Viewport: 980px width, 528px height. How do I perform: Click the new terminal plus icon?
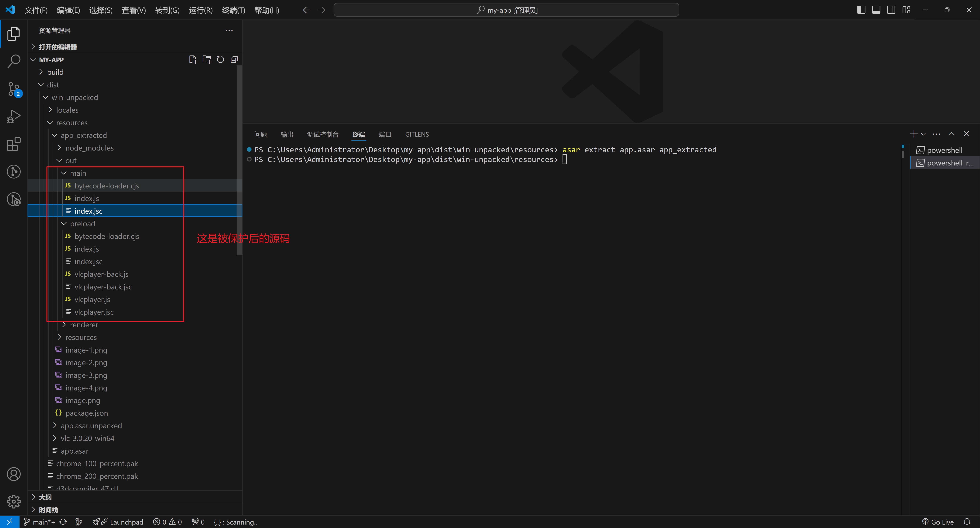913,134
